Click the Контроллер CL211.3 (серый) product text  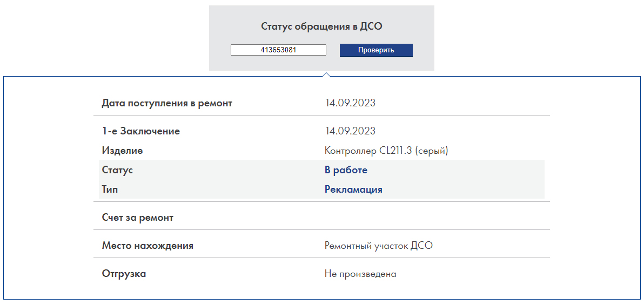[x=386, y=151]
